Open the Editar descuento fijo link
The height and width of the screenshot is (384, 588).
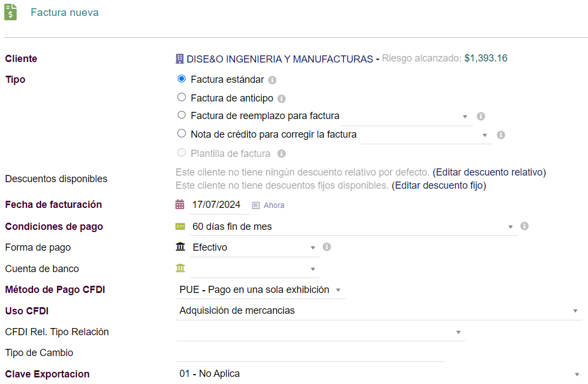point(439,185)
